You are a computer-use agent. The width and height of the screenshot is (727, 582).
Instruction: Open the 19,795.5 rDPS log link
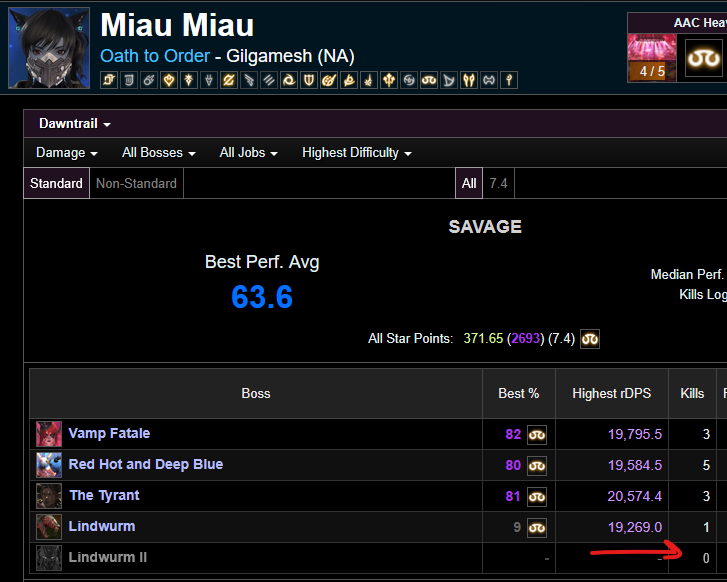[x=635, y=435]
